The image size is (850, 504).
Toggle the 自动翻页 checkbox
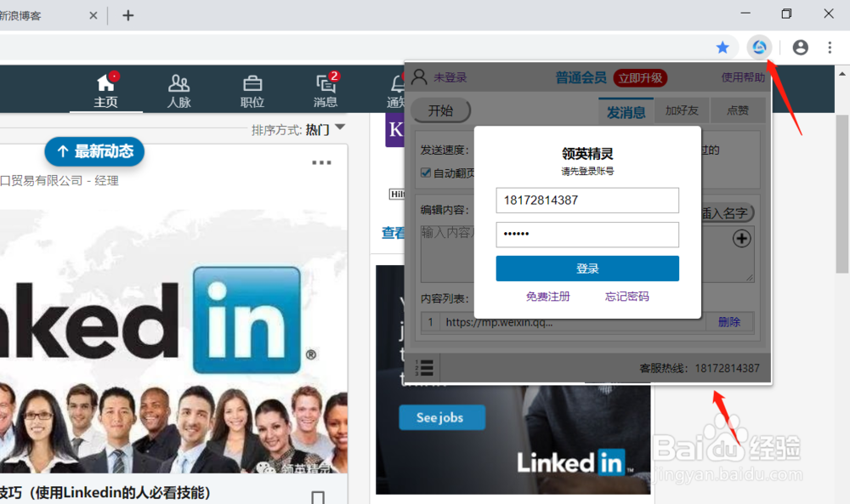pyautogui.click(x=426, y=173)
